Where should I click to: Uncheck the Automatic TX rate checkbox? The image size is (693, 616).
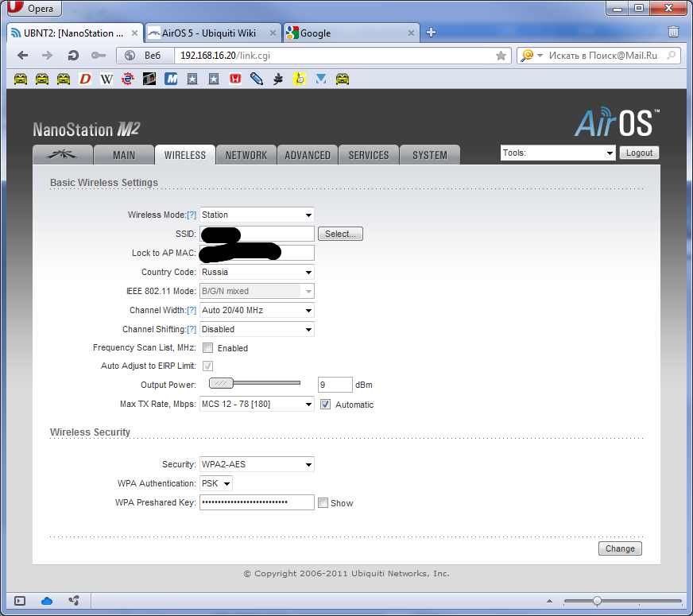point(325,405)
